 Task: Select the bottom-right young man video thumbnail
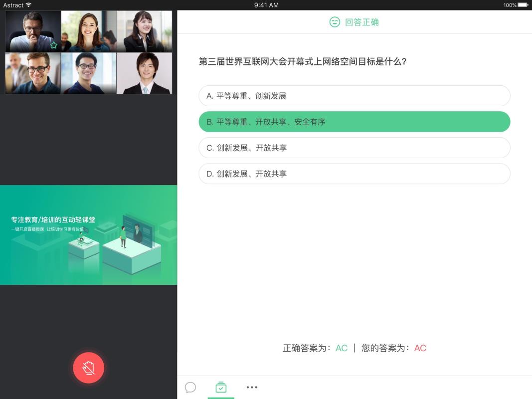pyautogui.click(x=145, y=73)
